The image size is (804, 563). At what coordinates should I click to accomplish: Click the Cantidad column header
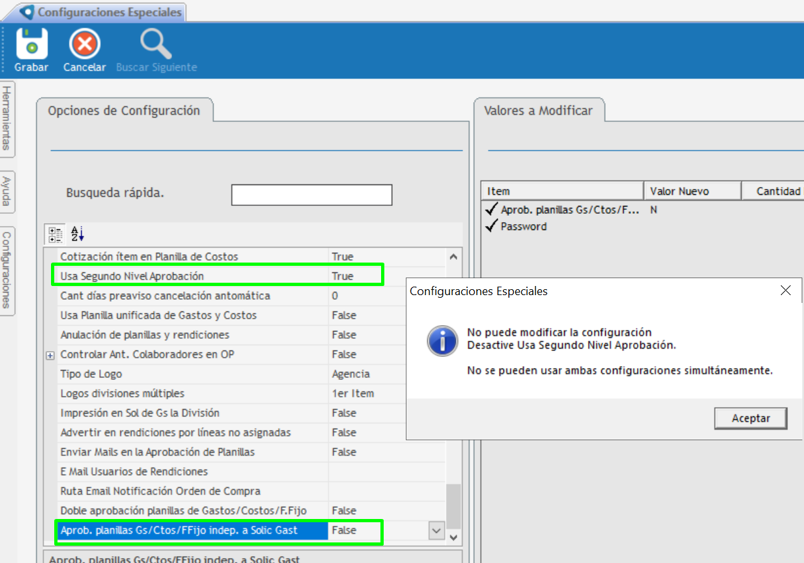coord(773,191)
